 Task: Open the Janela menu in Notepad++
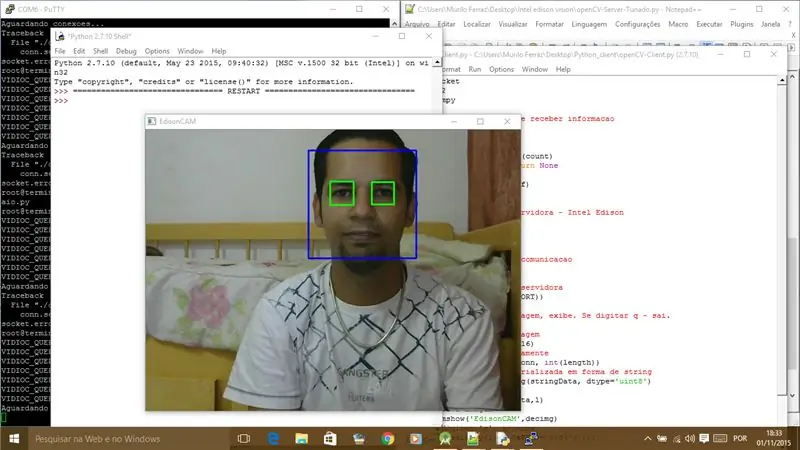[770, 24]
